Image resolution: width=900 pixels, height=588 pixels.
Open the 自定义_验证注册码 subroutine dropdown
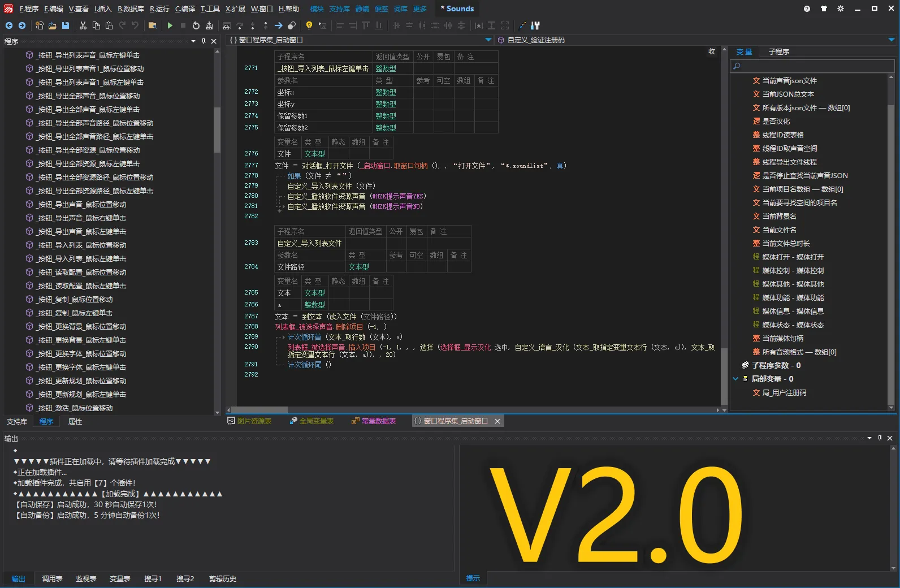point(892,40)
